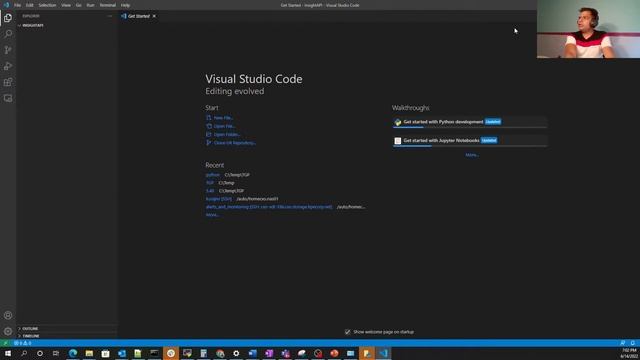This screenshot has height=360, width=640.
Task: Click the New File link
Action: tap(223, 118)
